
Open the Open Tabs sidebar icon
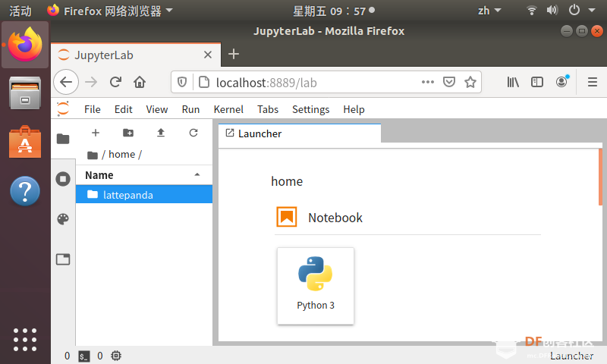(x=63, y=259)
